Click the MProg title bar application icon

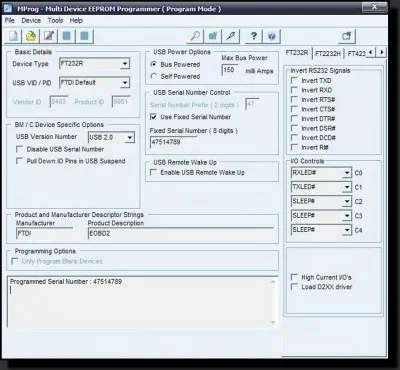click(8, 8)
